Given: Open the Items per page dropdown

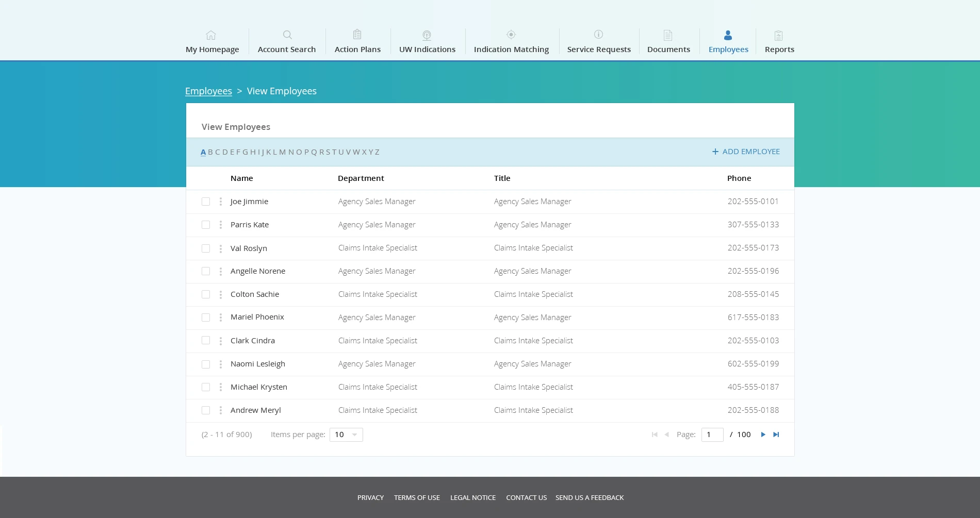Looking at the screenshot, I should pyautogui.click(x=346, y=435).
